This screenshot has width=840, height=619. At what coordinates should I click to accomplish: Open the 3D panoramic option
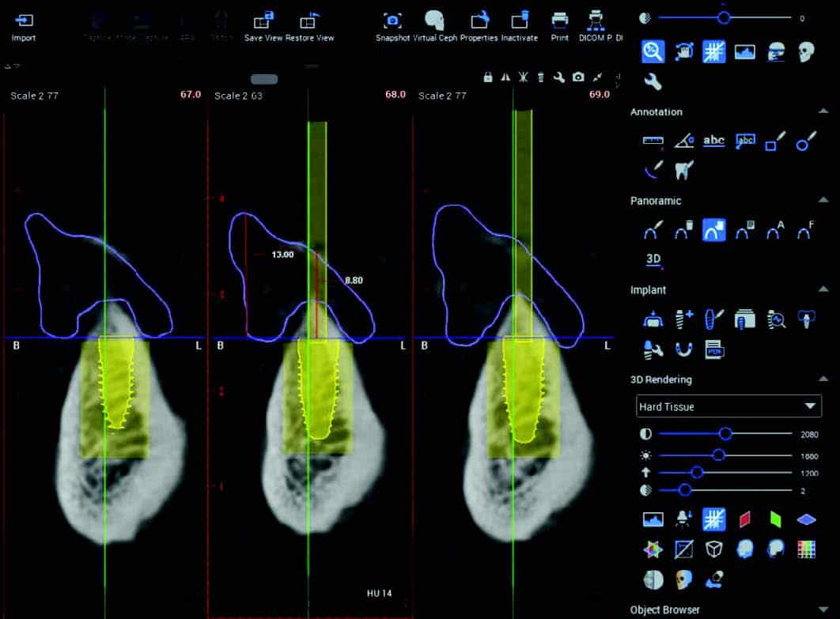pos(653,259)
